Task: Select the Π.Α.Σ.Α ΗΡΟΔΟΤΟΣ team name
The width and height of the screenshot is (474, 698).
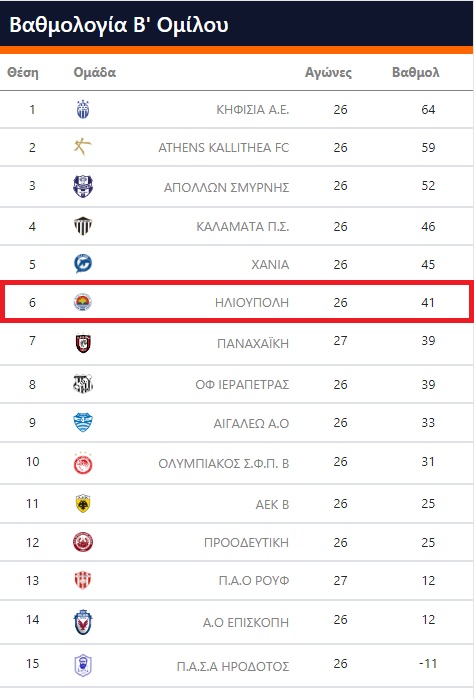Action: tap(233, 666)
